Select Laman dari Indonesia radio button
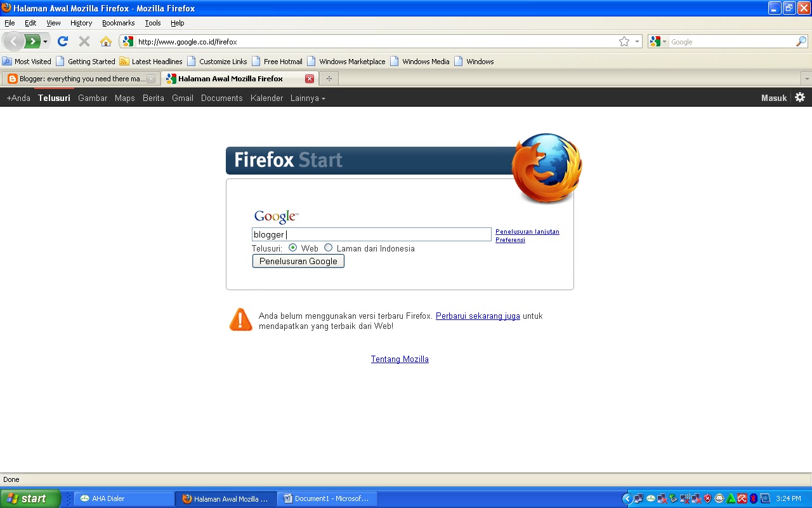The image size is (812, 508). click(x=328, y=248)
